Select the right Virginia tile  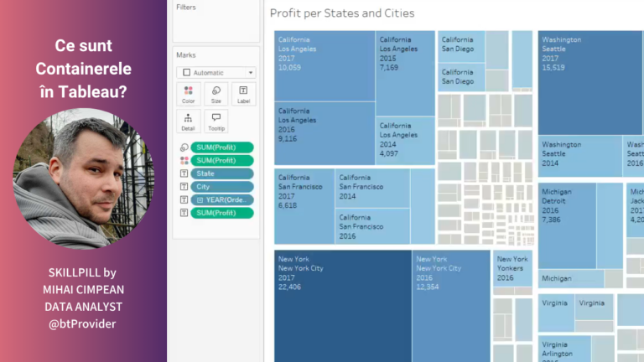[x=594, y=307]
